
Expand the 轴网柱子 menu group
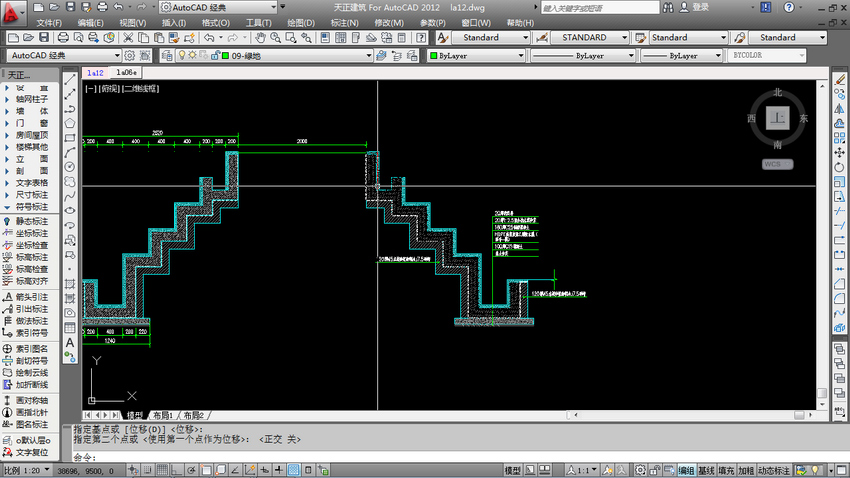coord(27,99)
